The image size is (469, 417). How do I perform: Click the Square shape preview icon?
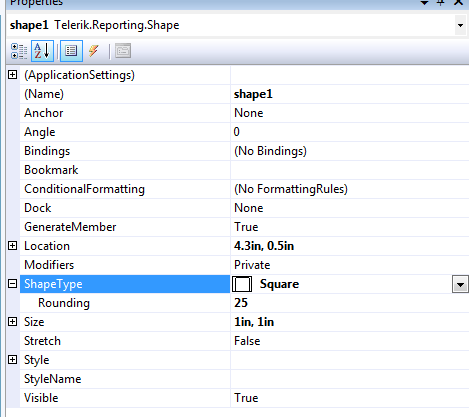coord(242,284)
